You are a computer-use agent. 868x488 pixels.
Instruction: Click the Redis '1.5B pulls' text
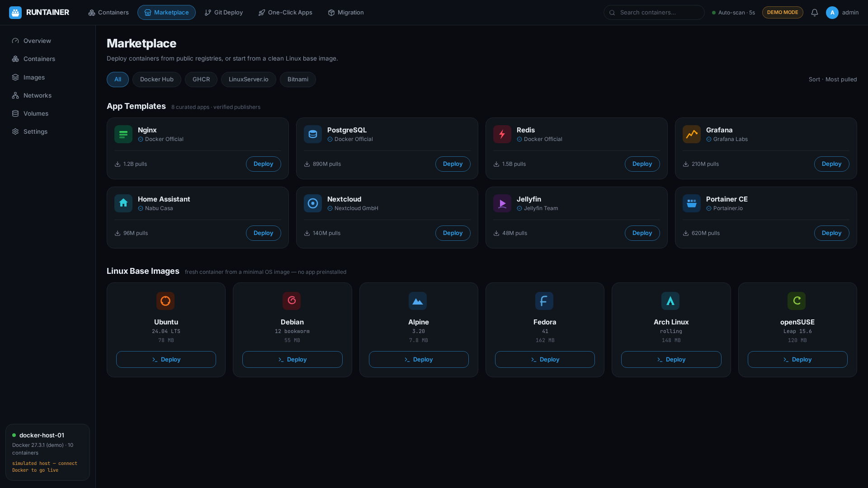tap(514, 164)
